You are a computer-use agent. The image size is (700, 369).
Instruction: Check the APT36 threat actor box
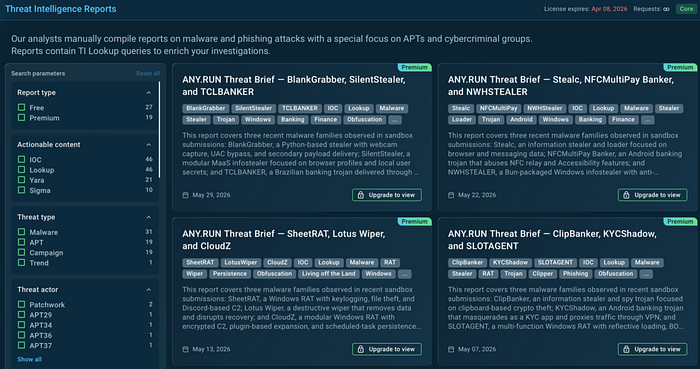pyautogui.click(x=21, y=335)
